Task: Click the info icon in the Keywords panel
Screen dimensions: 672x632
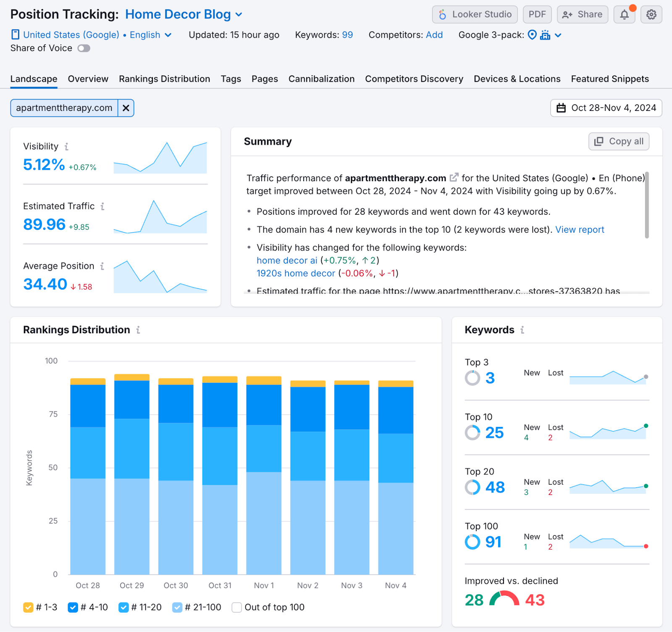Action: tap(521, 330)
